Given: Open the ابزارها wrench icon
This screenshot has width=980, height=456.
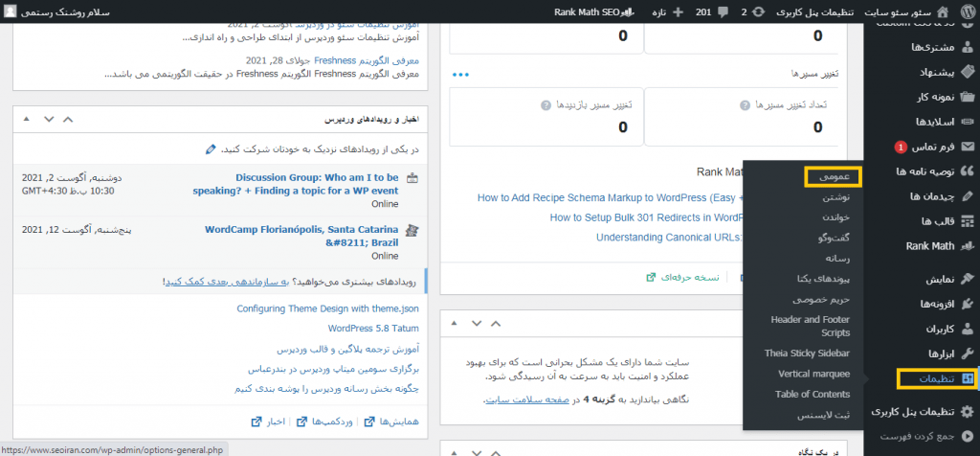Looking at the screenshot, I should tap(967, 353).
